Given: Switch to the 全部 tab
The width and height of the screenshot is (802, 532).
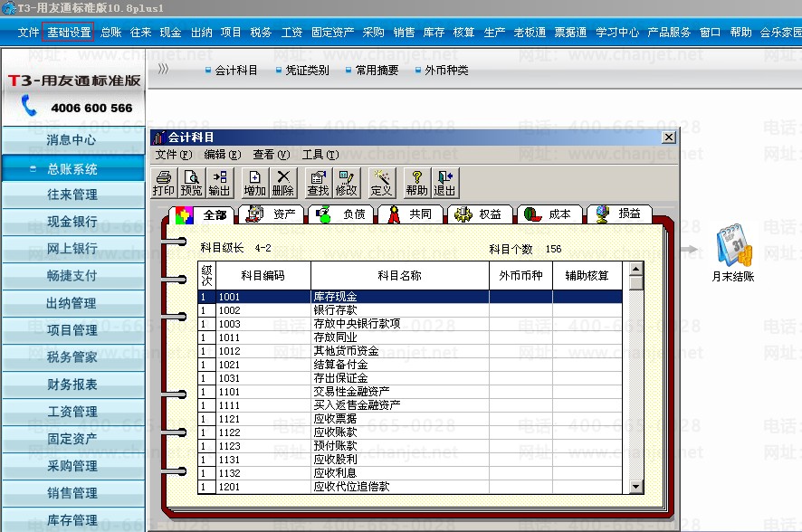Looking at the screenshot, I should (201, 214).
